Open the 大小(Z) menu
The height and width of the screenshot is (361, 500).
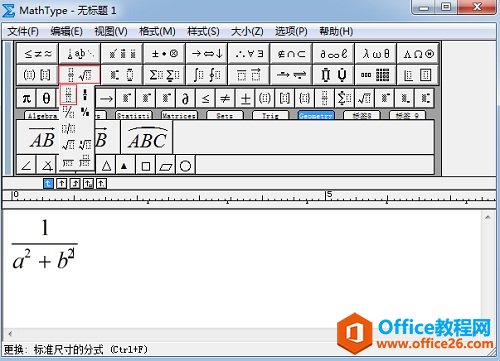tap(247, 31)
